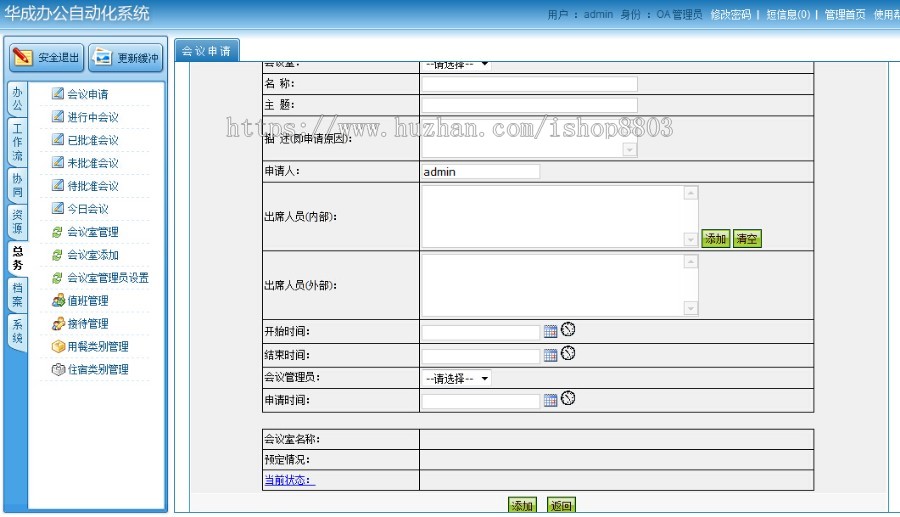Open 会议室管理员设置 in the sidebar
Image resolution: width=900 pixels, height=517 pixels.
click(108, 278)
